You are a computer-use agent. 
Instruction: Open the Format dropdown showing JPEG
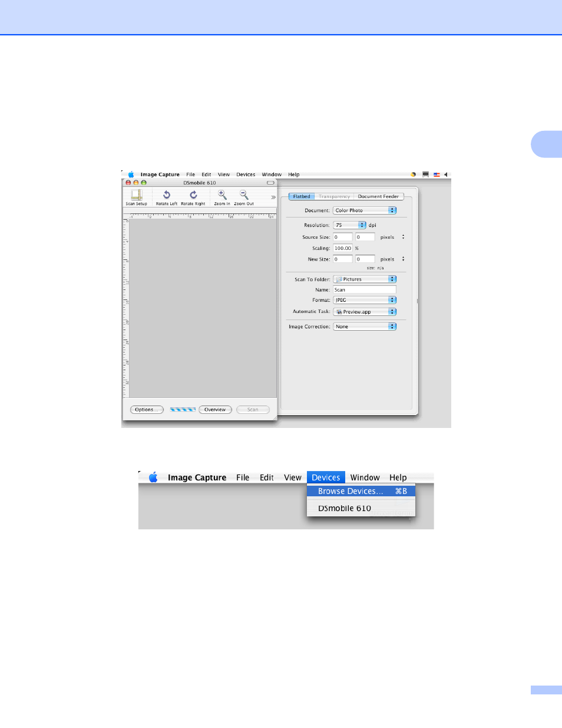(365, 300)
